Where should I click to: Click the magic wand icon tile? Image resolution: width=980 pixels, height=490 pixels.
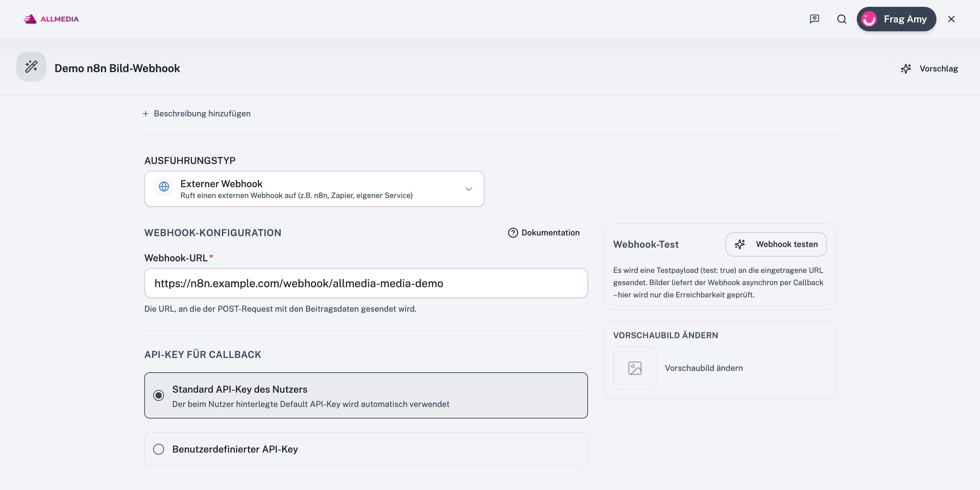click(x=31, y=67)
